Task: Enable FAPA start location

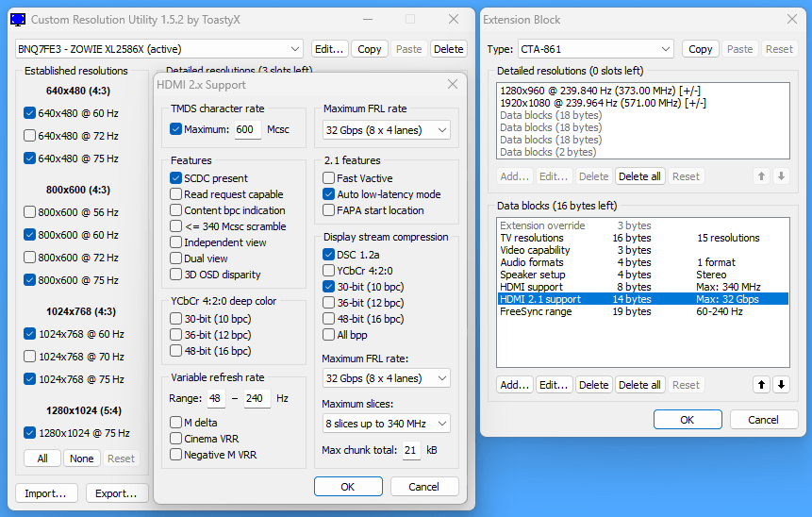Action: point(328,210)
